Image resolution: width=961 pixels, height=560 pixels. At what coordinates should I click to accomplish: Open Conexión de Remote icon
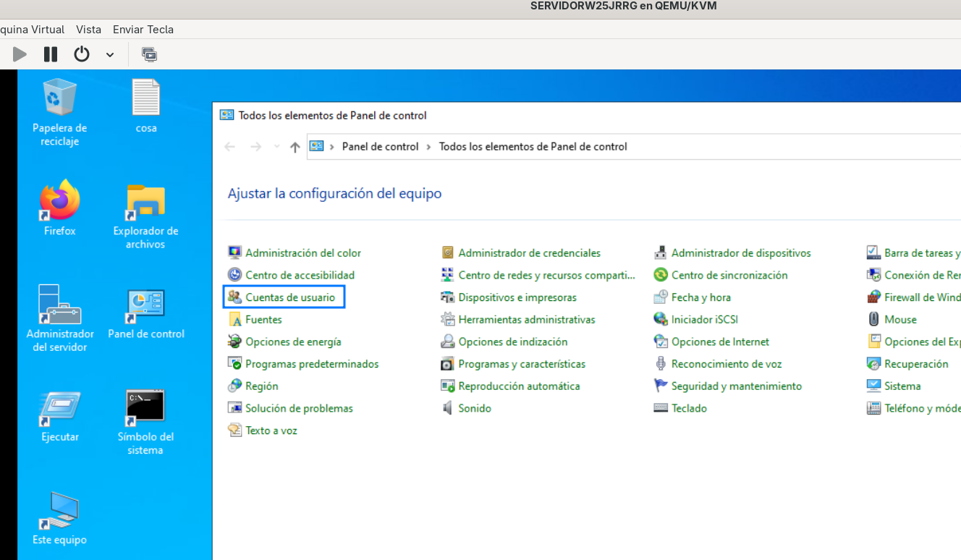pos(873,275)
